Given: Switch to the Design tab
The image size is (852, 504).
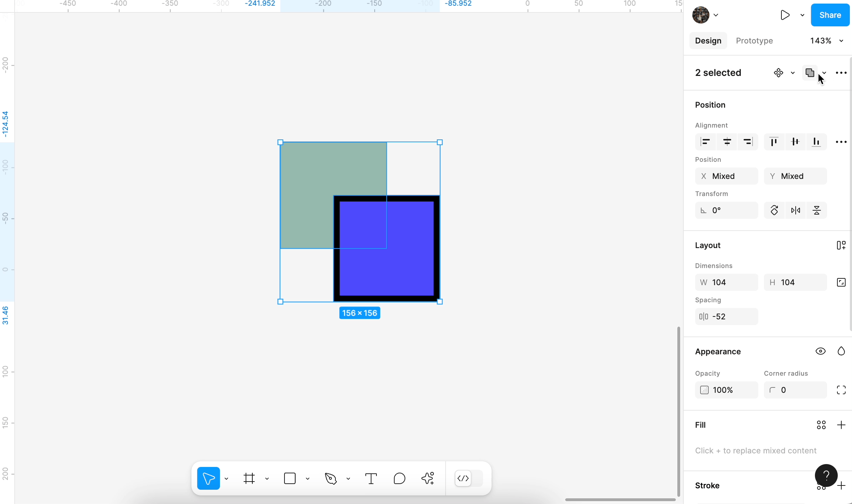Looking at the screenshot, I should point(707,40).
